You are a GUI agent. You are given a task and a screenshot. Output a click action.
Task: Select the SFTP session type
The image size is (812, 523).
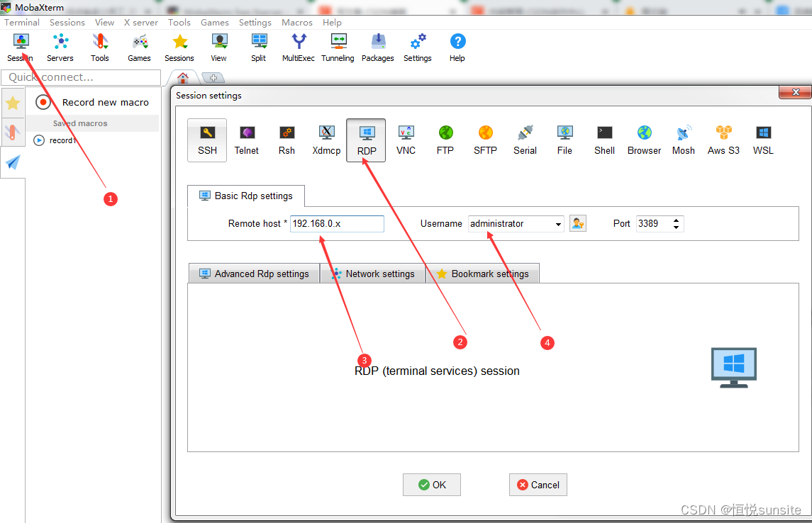click(x=485, y=140)
